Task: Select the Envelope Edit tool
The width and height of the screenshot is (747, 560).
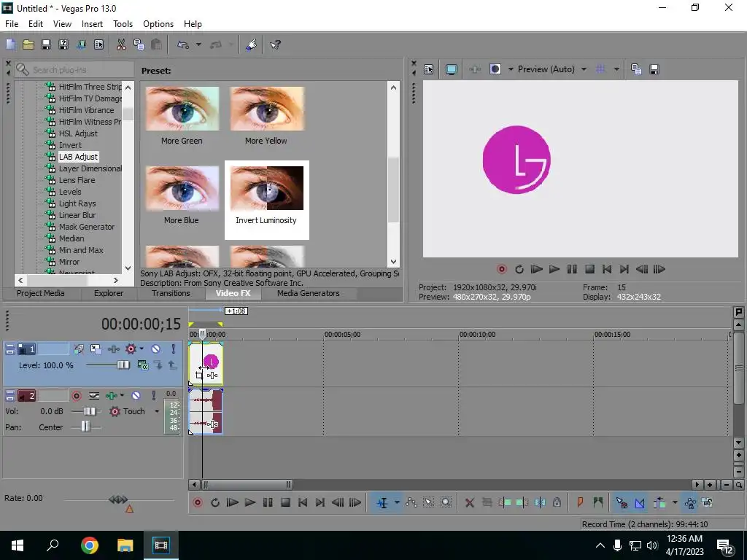Action: [x=411, y=502]
